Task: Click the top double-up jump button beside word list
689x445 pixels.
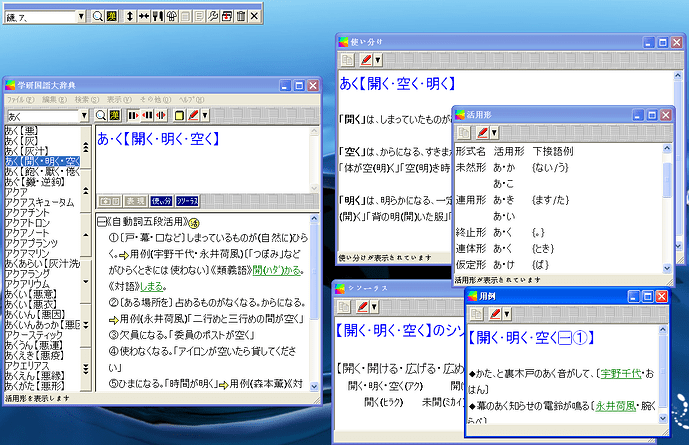Action: (86, 148)
